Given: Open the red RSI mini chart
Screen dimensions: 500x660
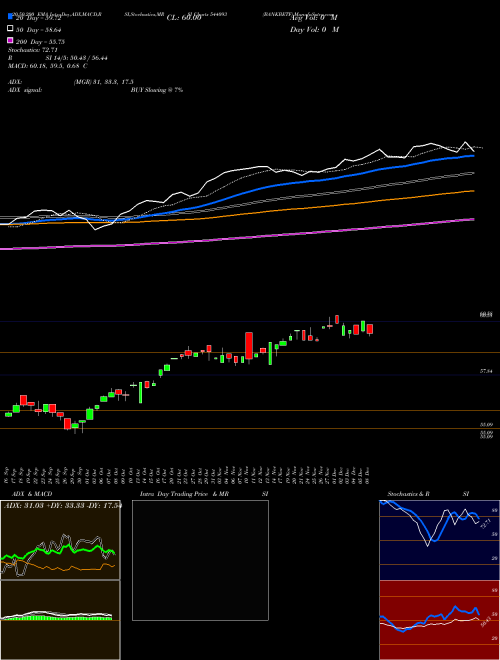Looking at the screenshot, I should click(439, 620).
